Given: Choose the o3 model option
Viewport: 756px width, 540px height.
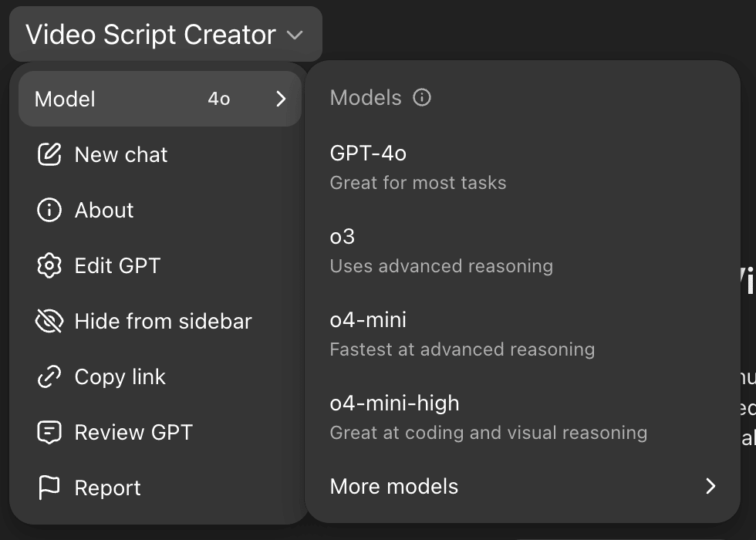Looking at the screenshot, I should tap(523, 251).
